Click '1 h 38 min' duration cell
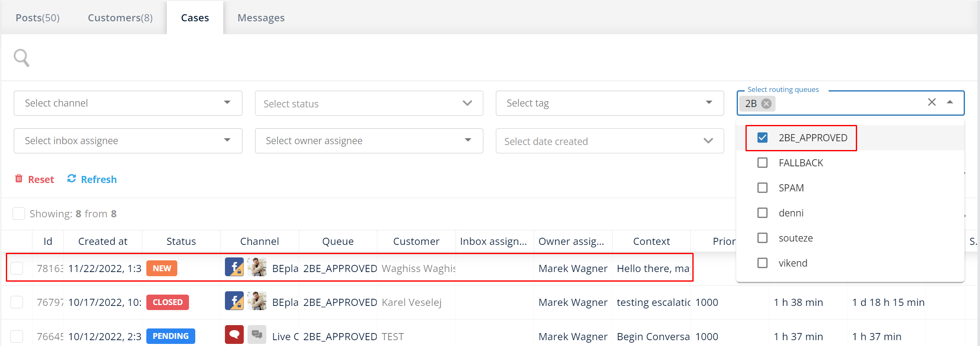Image resolution: width=980 pixels, height=346 pixels. coord(798,302)
